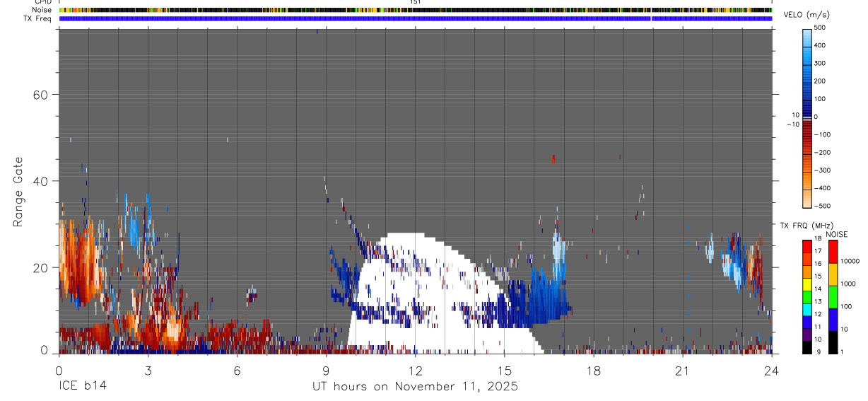Click the multicolored Noise strip above the plot
The height and width of the screenshot is (401, 868).
pyautogui.click(x=416, y=10)
